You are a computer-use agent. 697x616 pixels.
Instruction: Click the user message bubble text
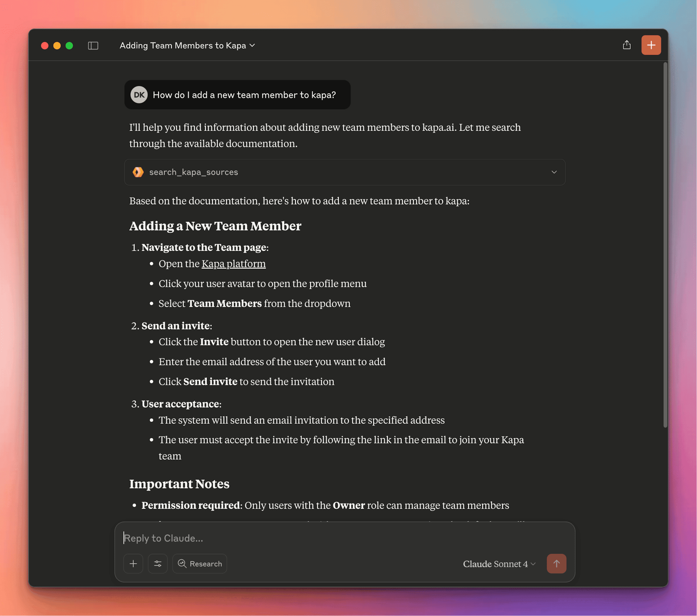pos(244,95)
